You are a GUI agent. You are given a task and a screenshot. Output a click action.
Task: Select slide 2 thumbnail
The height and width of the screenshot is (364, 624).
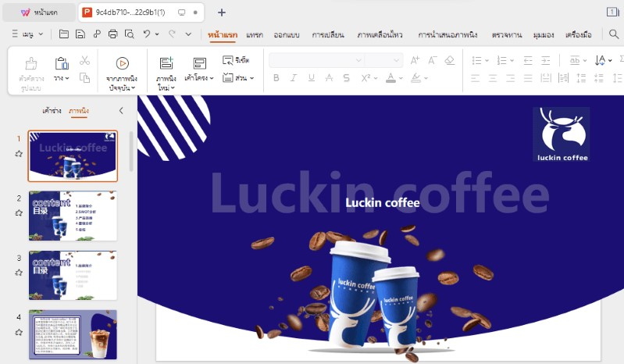click(73, 216)
